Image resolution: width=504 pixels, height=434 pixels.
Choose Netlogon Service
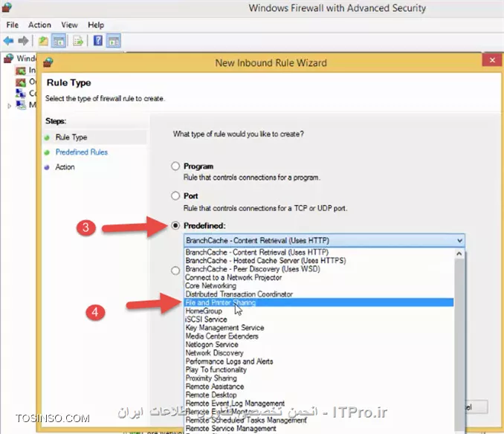[319, 344]
